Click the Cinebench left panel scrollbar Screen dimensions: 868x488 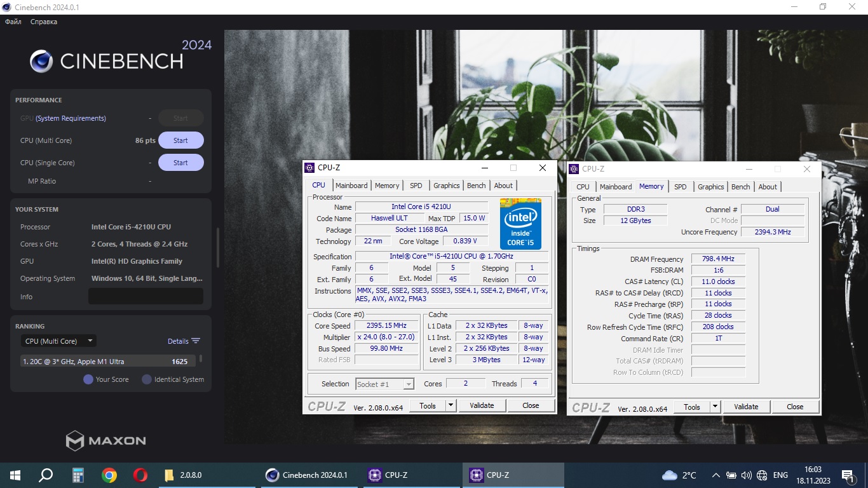(217, 248)
